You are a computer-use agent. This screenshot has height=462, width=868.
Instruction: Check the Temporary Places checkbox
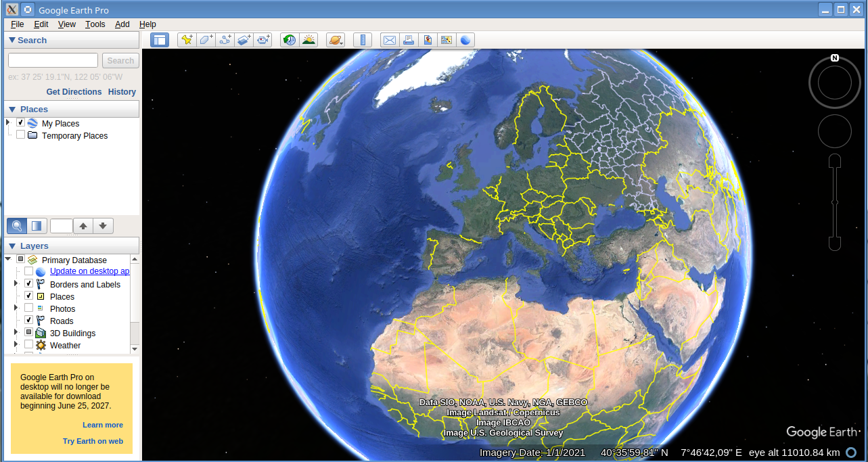21,135
